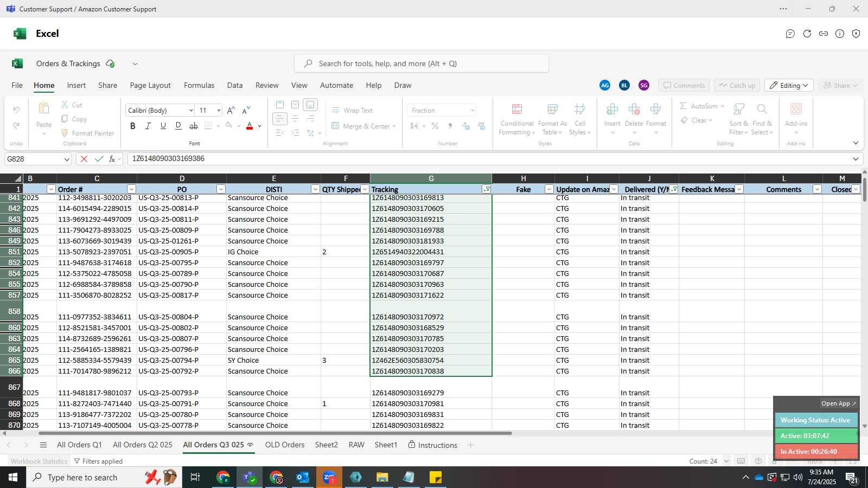
Task: Open Format As Table
Action: [x=552, y=120]
